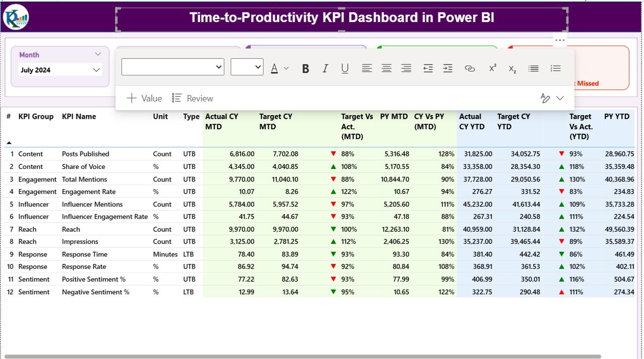The image size is (644, 359).
Task: Apply superscript formatting
Action: [492, 68]
